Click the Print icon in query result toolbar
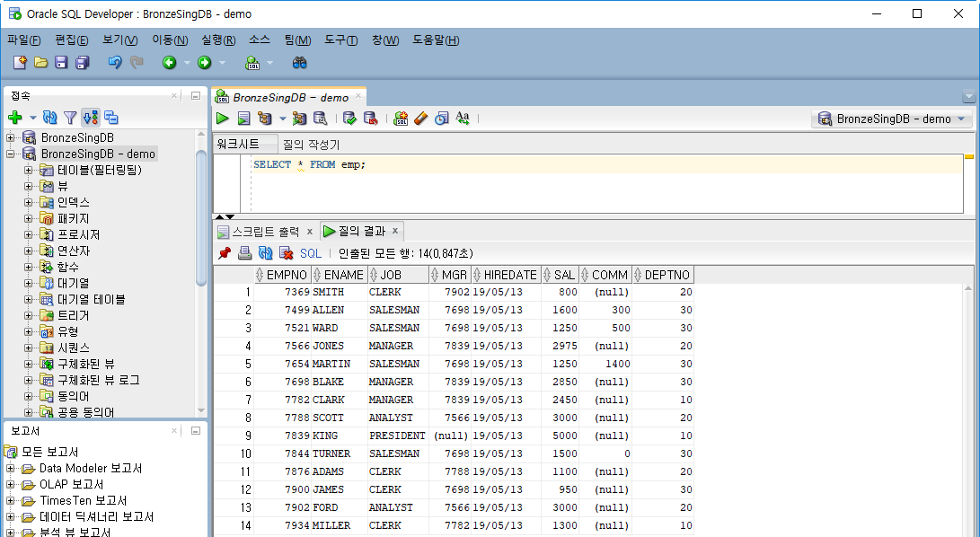This screenshot has width=980, height=537. point(245,253)
